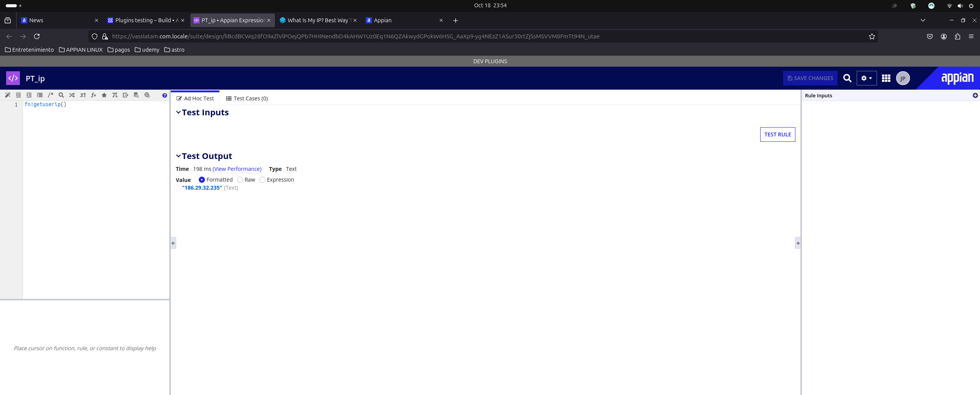Open find with the editor magnifier icon
This screenshot has height=395, width=980.
click(61, 95)
